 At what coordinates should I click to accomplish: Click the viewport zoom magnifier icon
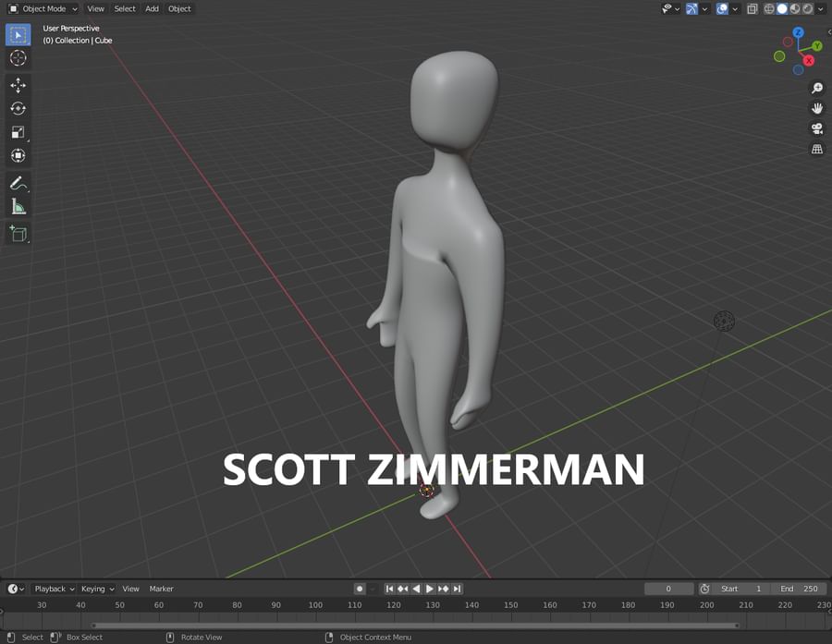click(817, 88)
